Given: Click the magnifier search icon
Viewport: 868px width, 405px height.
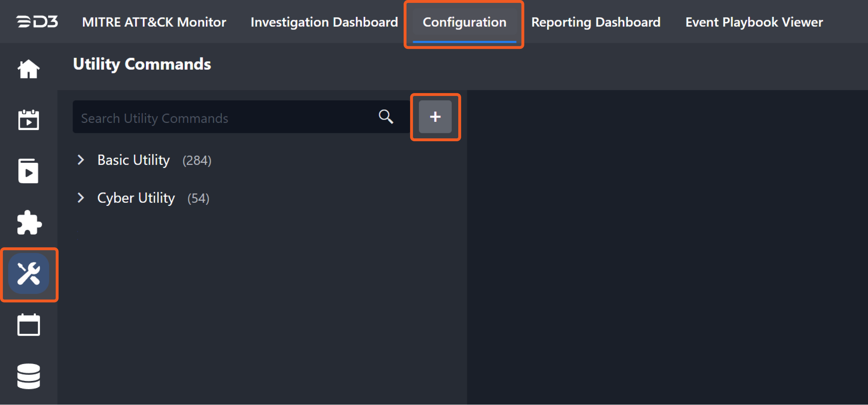Looking at the screenshot, I should tap(386, 117).
